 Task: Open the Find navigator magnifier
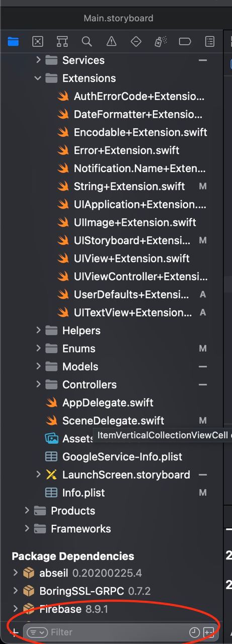[87, 42]
